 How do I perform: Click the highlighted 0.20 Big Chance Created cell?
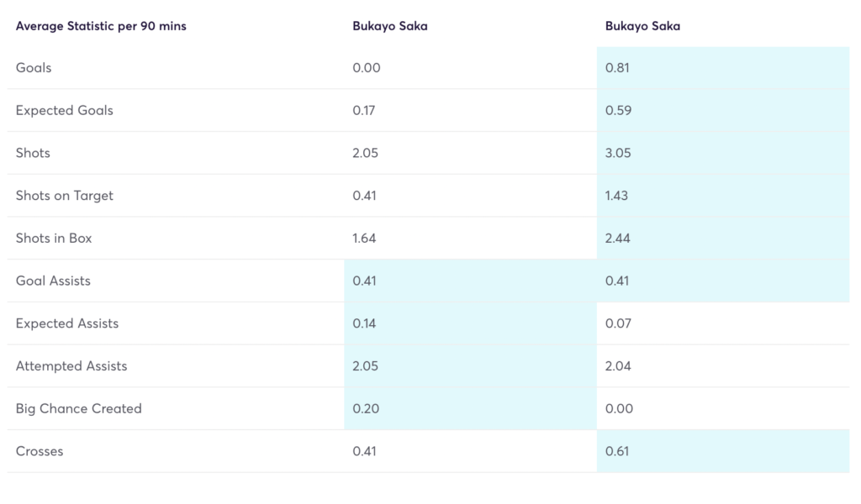click(366, 408)
